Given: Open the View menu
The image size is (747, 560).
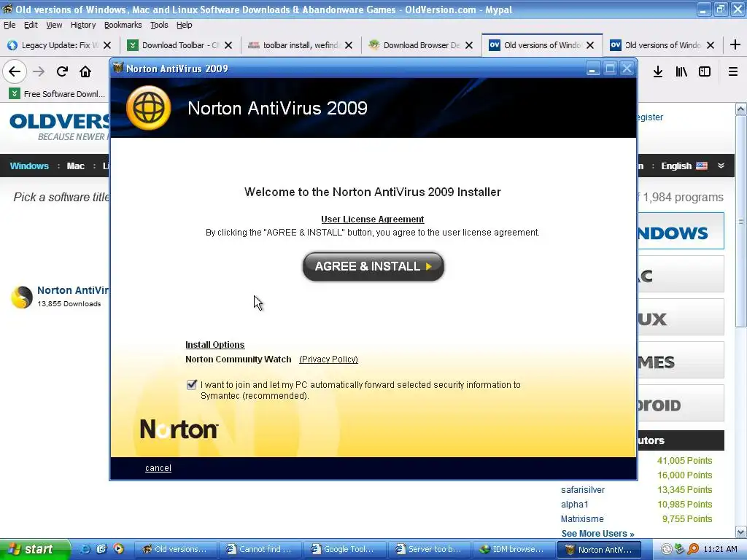Looking at the screenshot, I should pos(54,25).
